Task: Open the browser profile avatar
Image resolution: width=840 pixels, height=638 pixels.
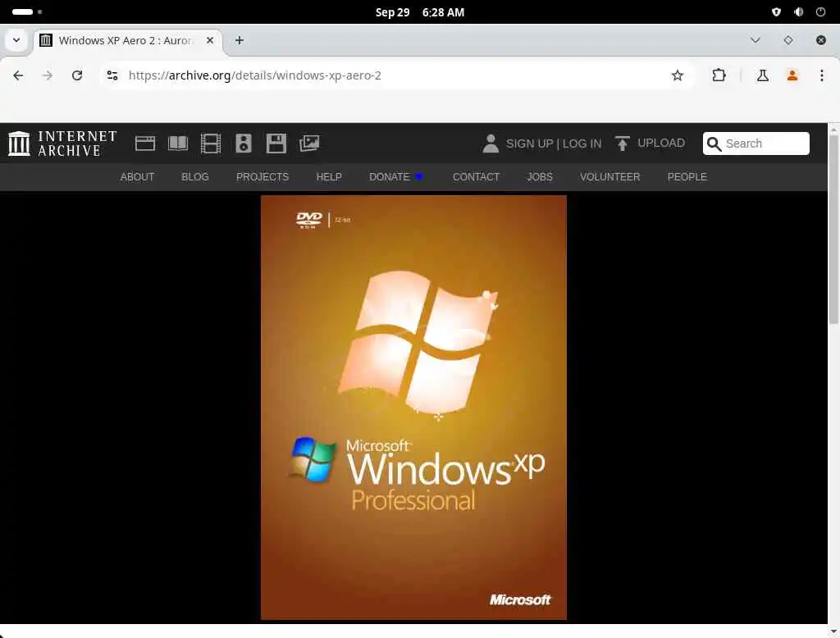Action: point(792,75)
